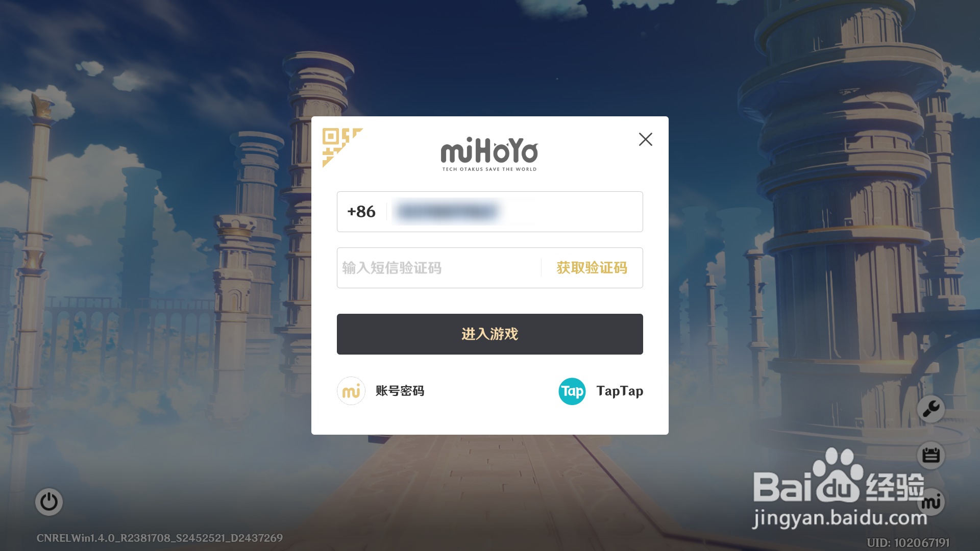Request code via 获取验证码

592,268
